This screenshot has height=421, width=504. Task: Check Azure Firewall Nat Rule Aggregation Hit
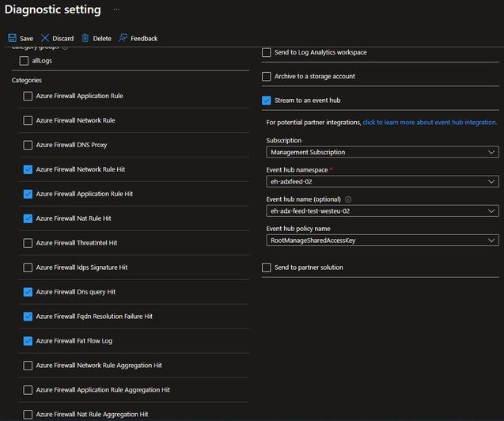coord(28,414)
